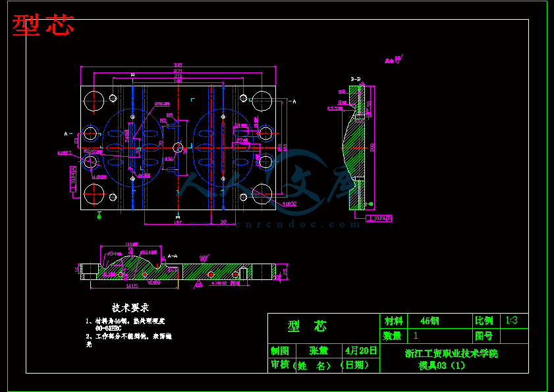Image resolution: width=554 pixels, height=392 pixels.
Task: Select the green 型芯 title block name
Action: pos(307,327)
